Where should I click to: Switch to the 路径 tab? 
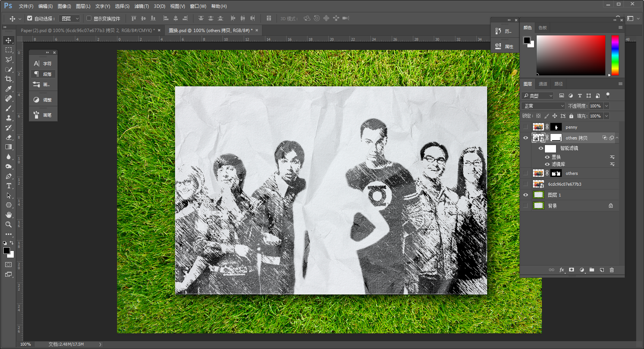click(x=559, y=84)
